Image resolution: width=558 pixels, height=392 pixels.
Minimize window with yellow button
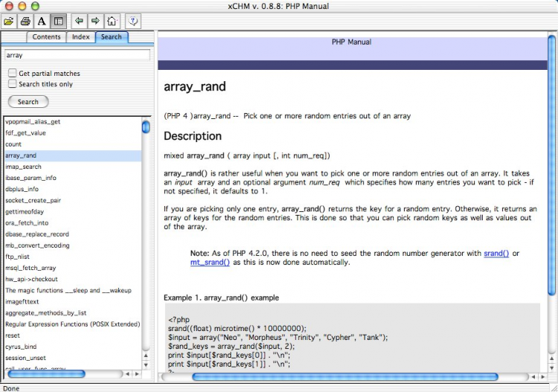tap(22, 6)
